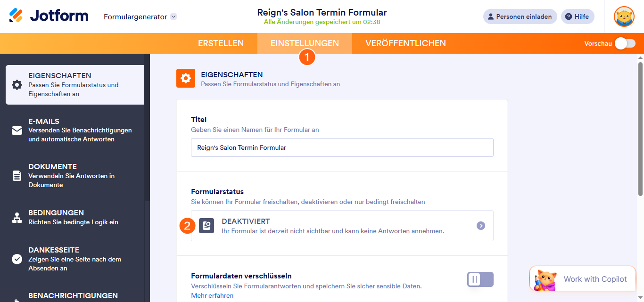This screenshot has width=644, height=302.
Task: Open the Hilfe help button
Action: click(x=577, y=16)
